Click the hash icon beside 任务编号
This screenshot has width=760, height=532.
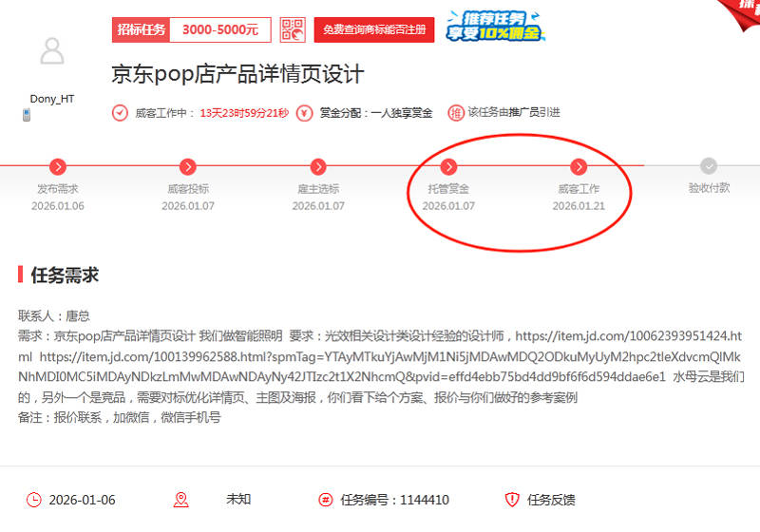click(326, 500)
